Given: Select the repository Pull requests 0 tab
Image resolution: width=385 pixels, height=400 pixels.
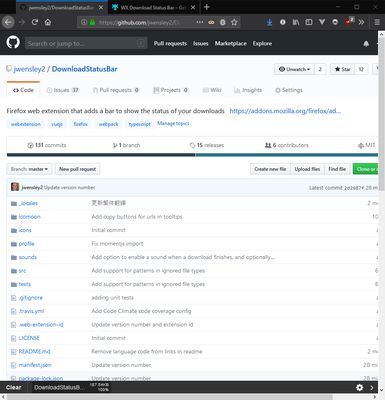Looking at the screenshot, I should point(116,90).
